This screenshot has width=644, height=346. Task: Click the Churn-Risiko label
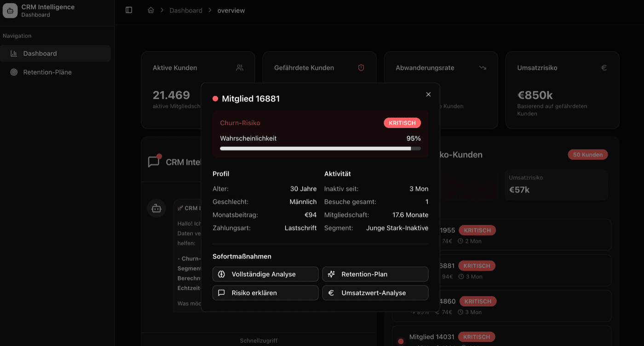[240, 123]
